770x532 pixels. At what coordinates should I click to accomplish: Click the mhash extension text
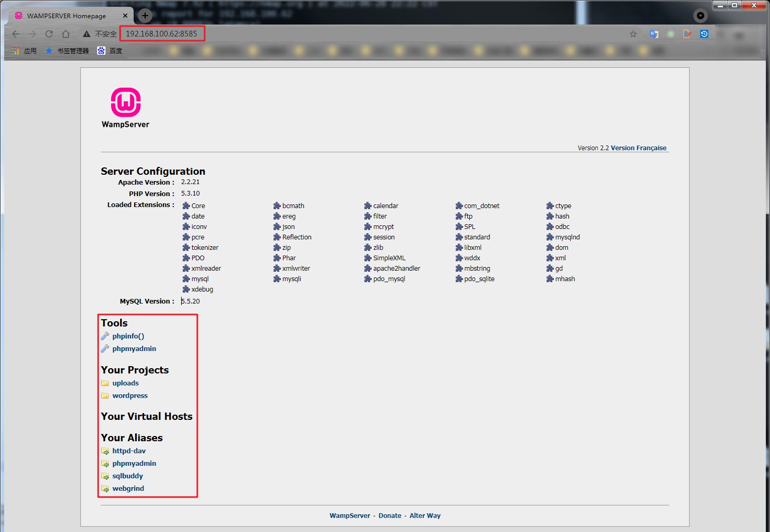pos(565,279)
